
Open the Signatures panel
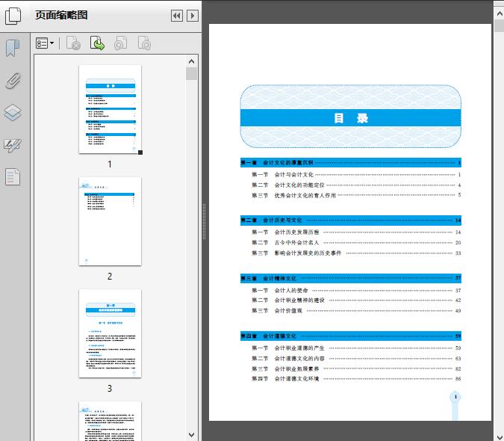13,145
